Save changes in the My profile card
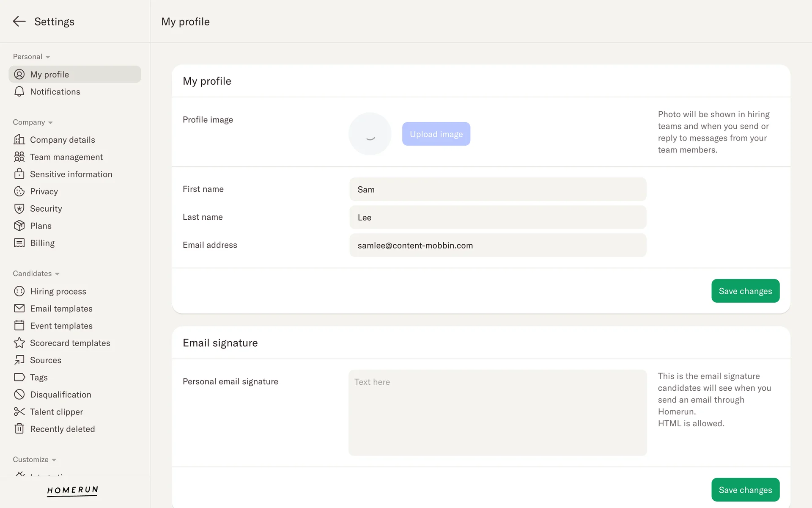 click(x=745, y=291)
